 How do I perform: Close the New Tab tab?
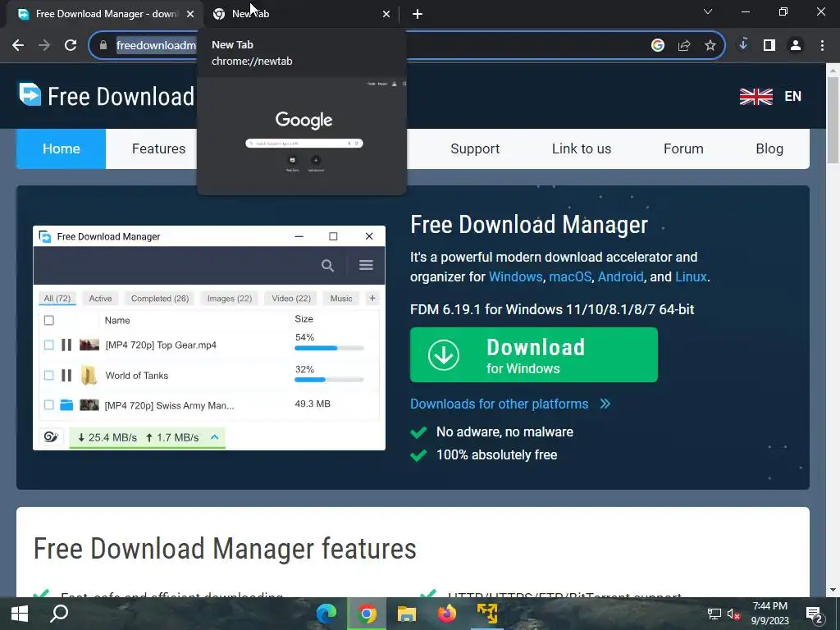click(386, 14)
